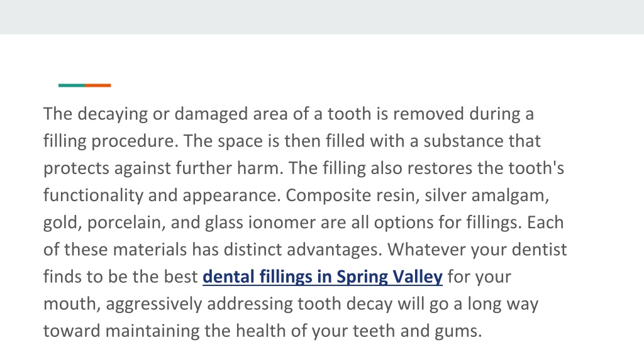Select the orange segment of accent line
Screen dimensions: 644x362
(97, 85)
